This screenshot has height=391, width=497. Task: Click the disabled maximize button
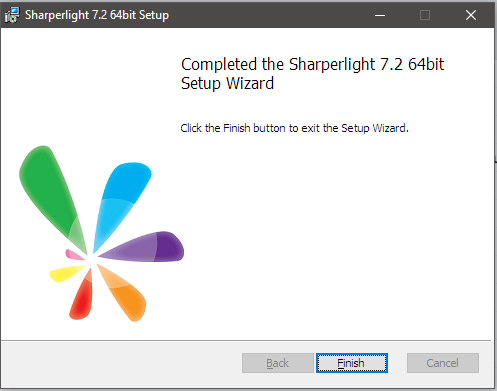coord(425,15)
